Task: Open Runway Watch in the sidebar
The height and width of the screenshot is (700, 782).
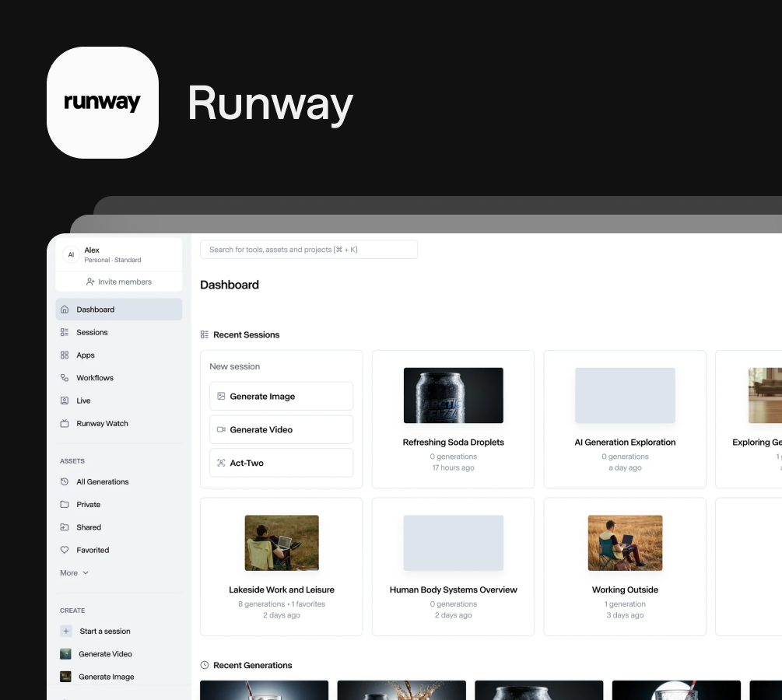Action: pyautogui.click(x=119, y=423)
